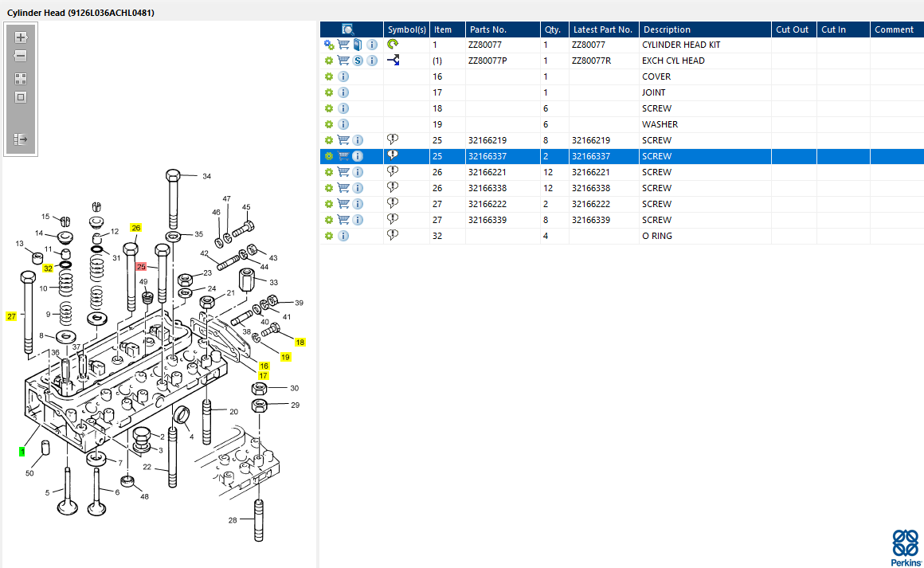Viewport: 924px width, 568px height.
Task: Select the O RING description cell
Action: pos(657,236)
